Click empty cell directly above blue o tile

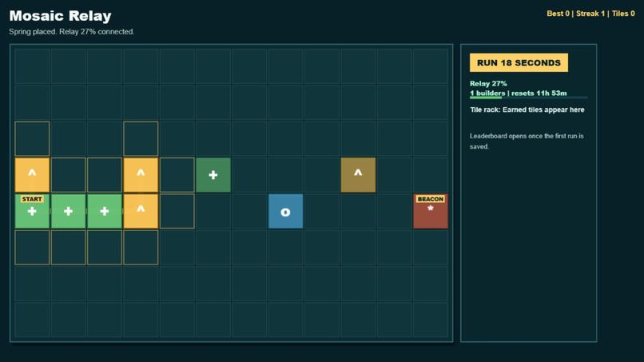point(285,175)
